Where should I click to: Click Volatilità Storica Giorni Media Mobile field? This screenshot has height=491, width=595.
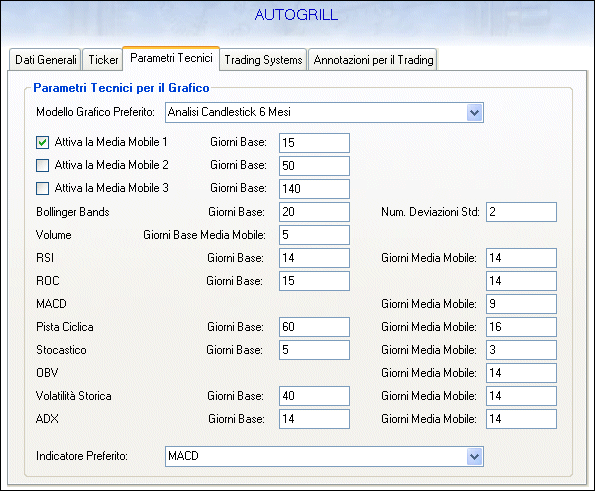[521, 396]
